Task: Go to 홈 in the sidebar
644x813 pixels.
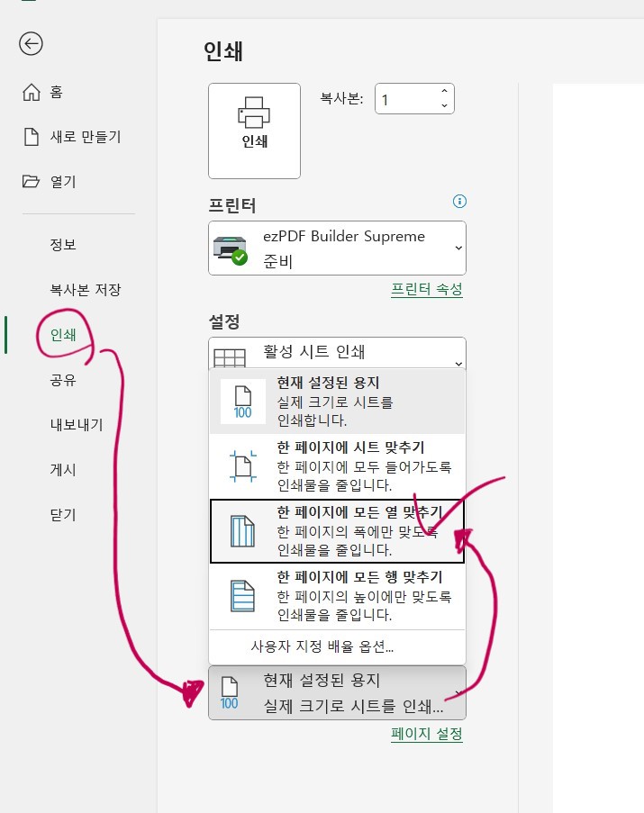Action: 56,93
